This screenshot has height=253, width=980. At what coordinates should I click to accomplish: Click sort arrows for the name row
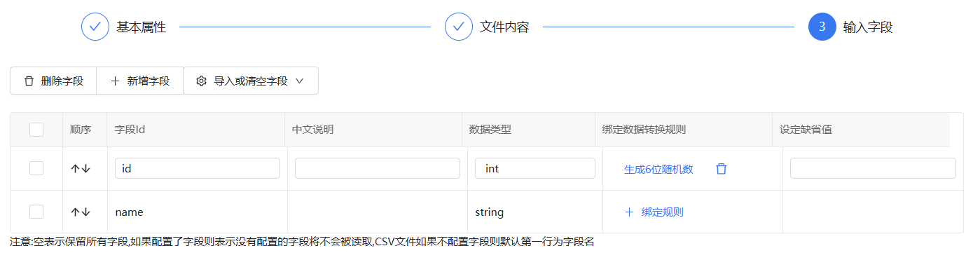[x=81, y=212]
